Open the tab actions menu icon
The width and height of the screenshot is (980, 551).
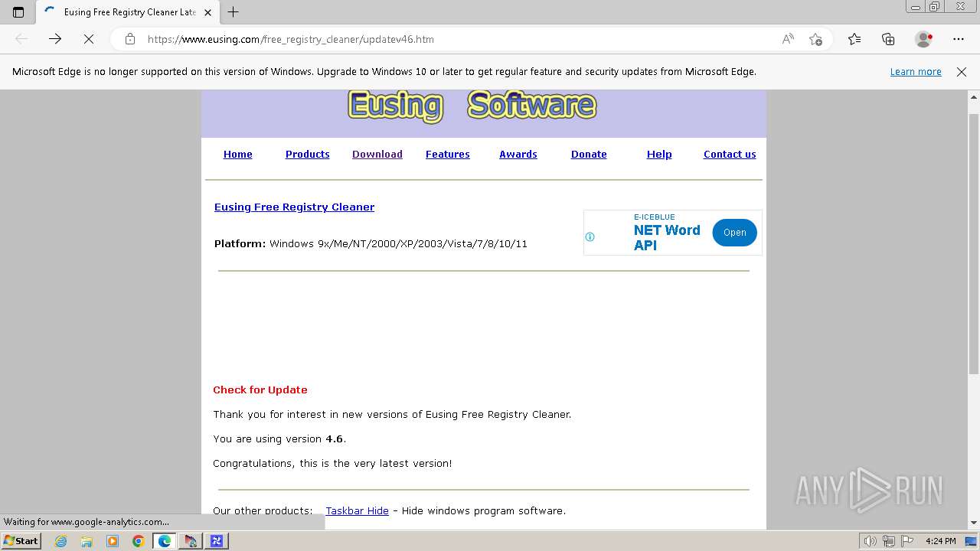[18, 12]
